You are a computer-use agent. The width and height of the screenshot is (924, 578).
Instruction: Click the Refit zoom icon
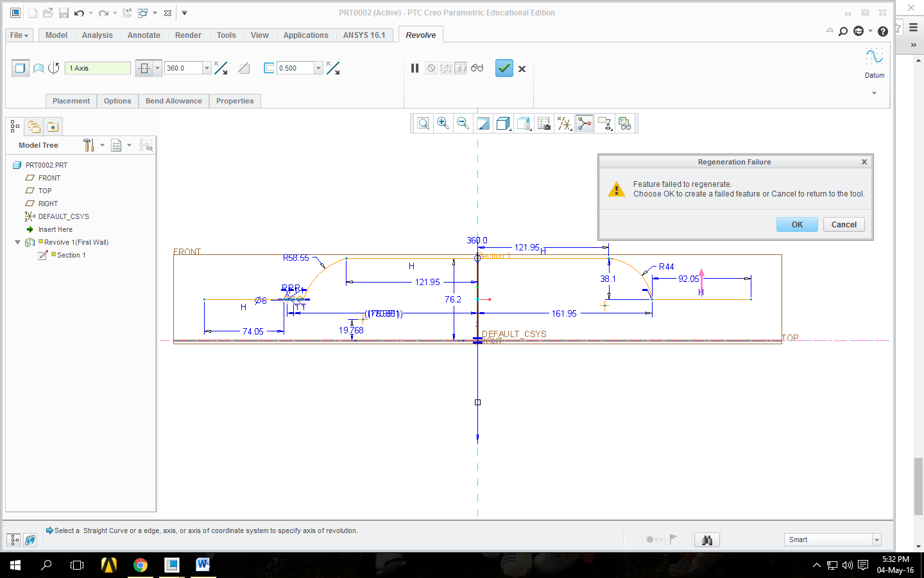424,123
